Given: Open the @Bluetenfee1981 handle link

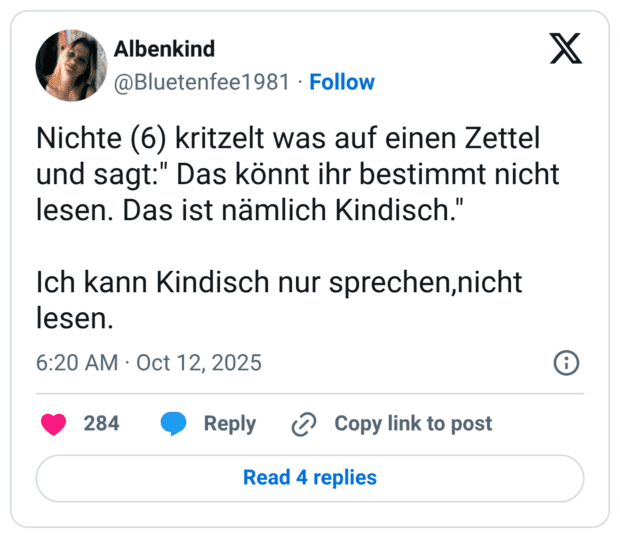Looking at the screenshot, I should (x=203, y=82).
